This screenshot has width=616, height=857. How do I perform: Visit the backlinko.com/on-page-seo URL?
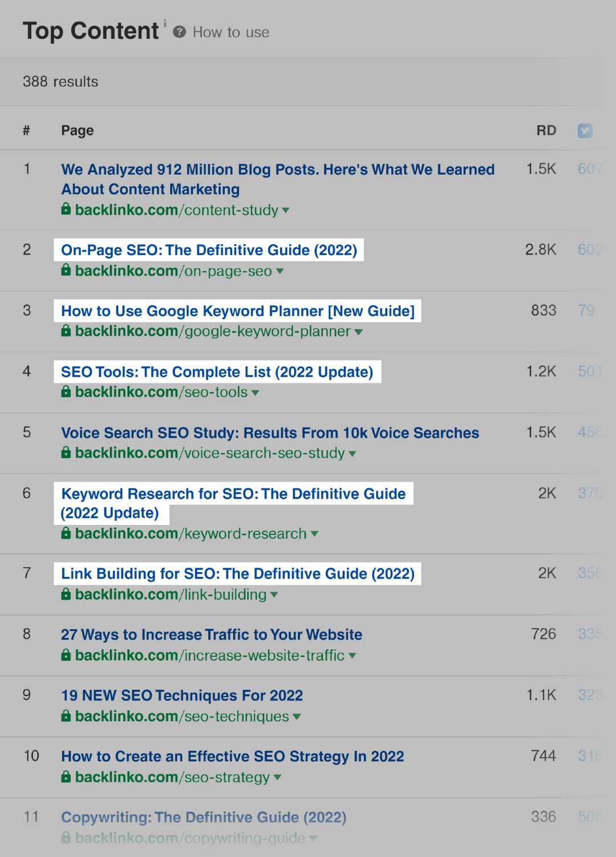coord(173,271)
